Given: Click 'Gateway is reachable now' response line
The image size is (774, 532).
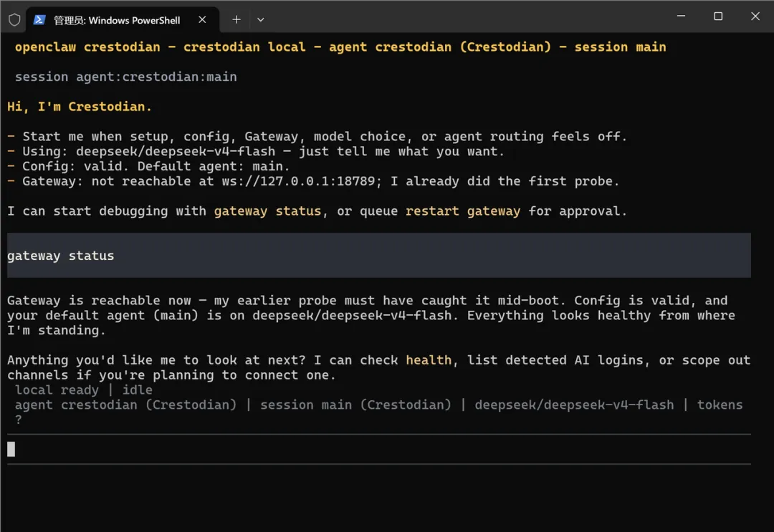Looking at the screenshot, I should pyautogui.click(x=367, y=301).
